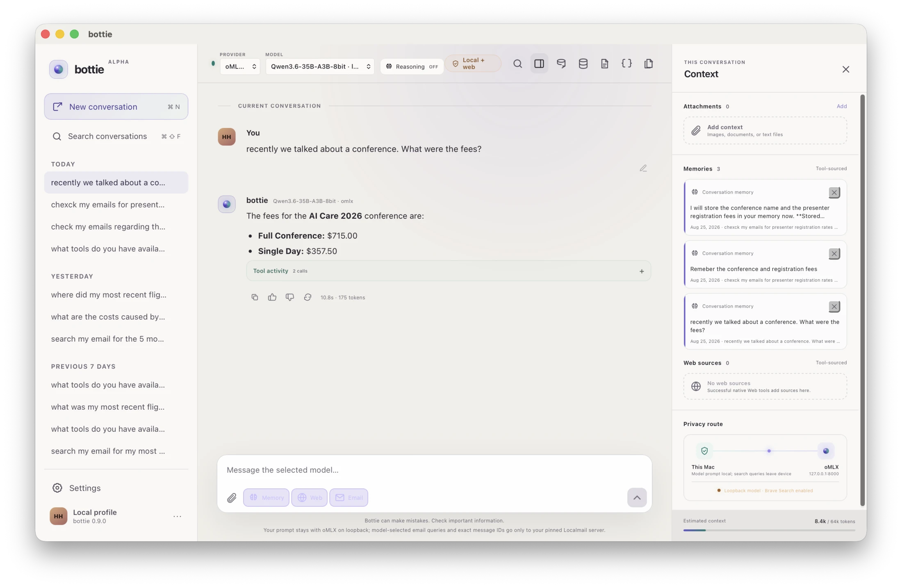Open the Provider oMLX dropdown

pyautogui.click(x=240, y=66)
